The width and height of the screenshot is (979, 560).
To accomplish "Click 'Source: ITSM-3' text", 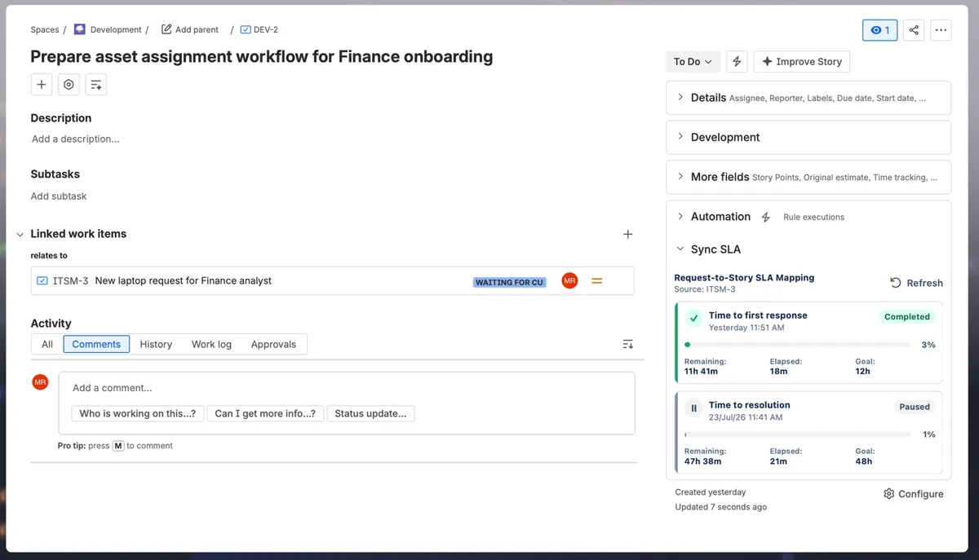I will click(x=705, y=289).
